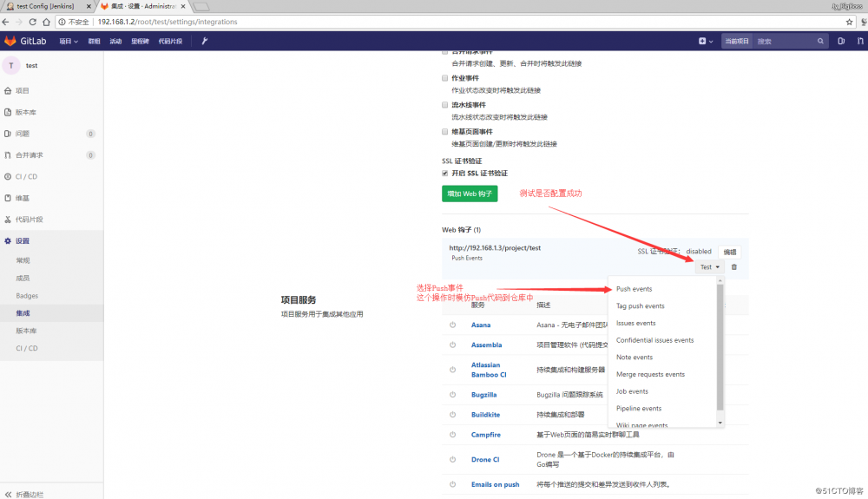Click the green 增加 Web 钩子 button
Viewport: 868px width, 499px height.
pyautogui.click(x=470, y=194)
